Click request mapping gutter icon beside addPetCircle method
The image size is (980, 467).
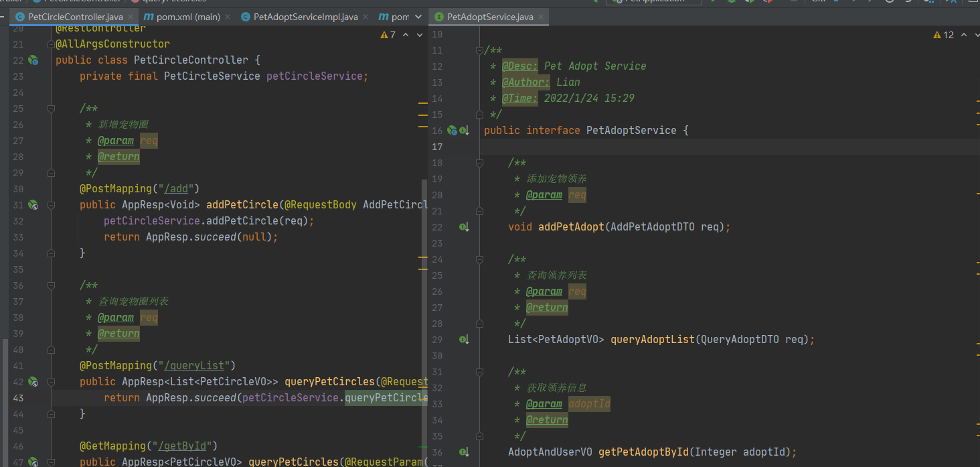click(33, 205)
